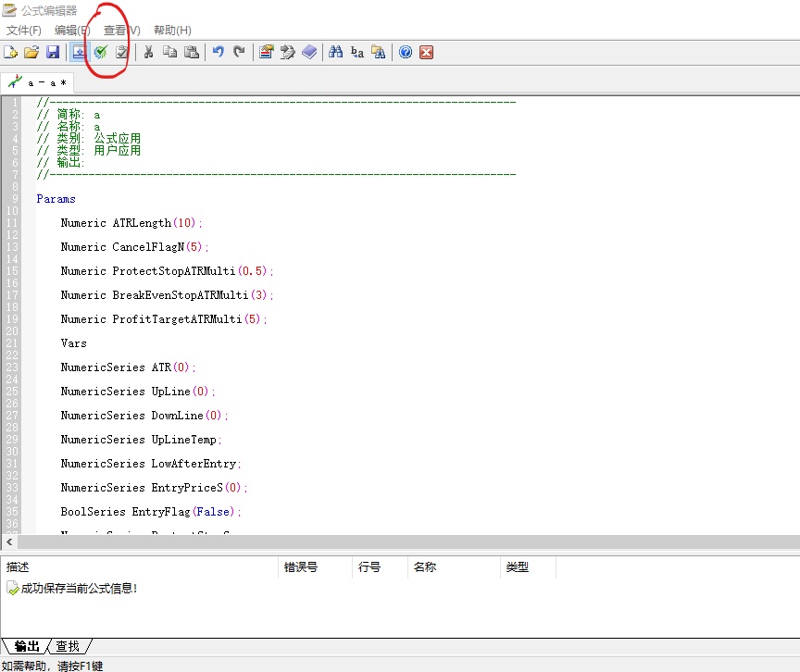Copy selection with the copy icon
800x672 pixels.
pyautogui.click(x=169, y=52)
